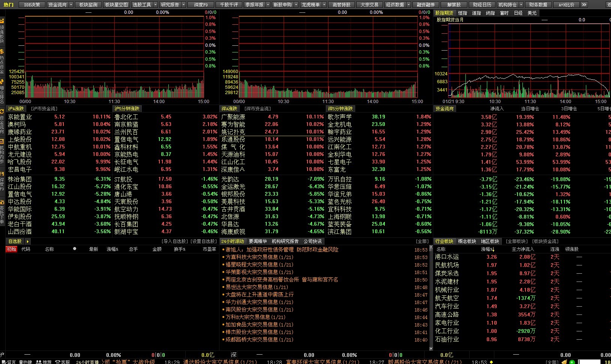611x364 pixels.
Task: Expand the 资金流向 toolbar dropdown arrow
Action: (x=71, y=4)
